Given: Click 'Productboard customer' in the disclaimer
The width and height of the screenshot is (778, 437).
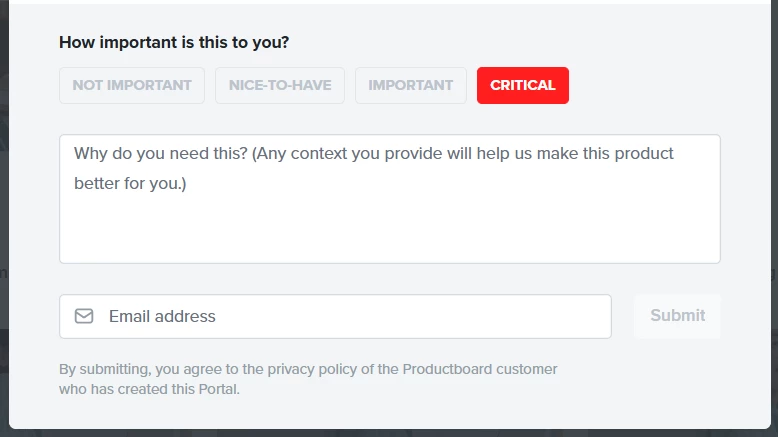Looking at the screenshot, I should point(480,369).
